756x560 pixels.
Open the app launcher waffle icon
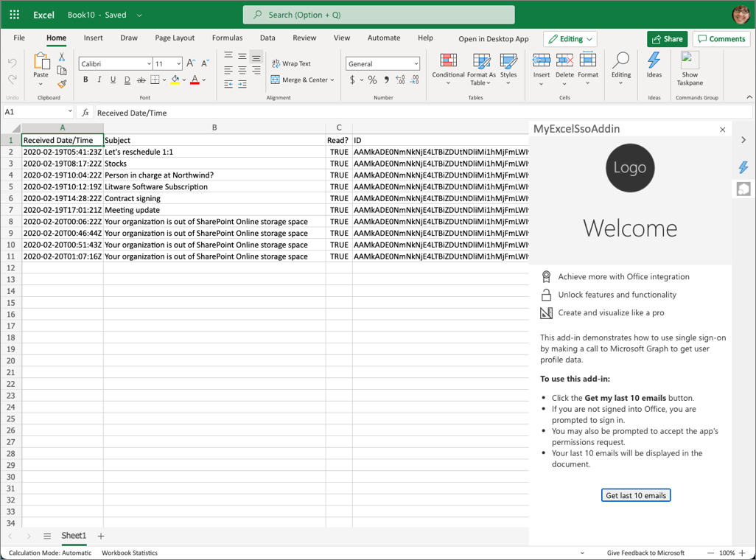coord(15,15)
